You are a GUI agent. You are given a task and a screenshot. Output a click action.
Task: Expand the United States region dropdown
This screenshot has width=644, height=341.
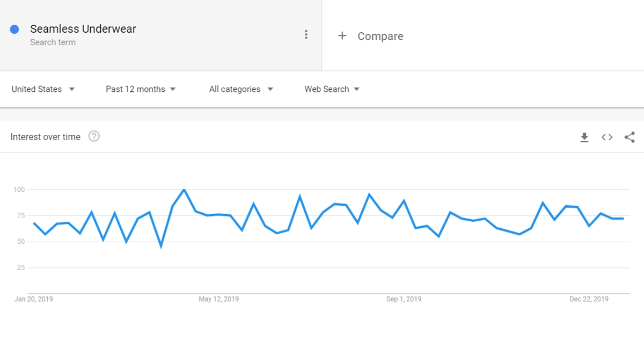[43, 89]
